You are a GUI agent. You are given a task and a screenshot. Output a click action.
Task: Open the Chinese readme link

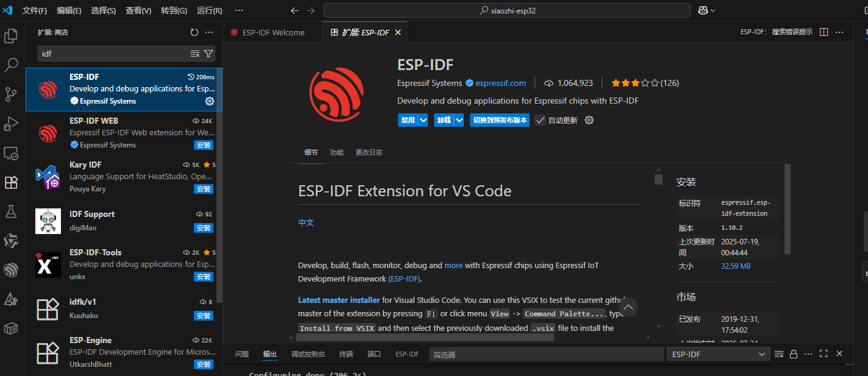coord(306,222)
